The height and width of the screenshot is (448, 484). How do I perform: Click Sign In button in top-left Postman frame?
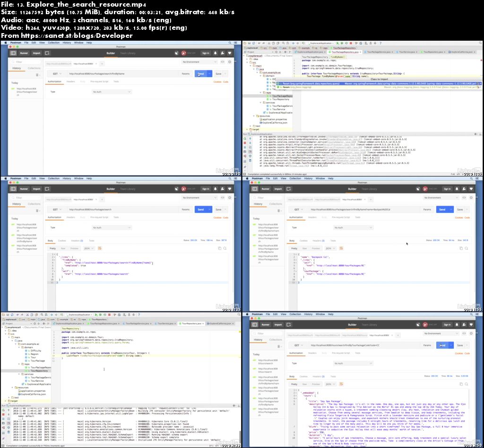point(206,53)
